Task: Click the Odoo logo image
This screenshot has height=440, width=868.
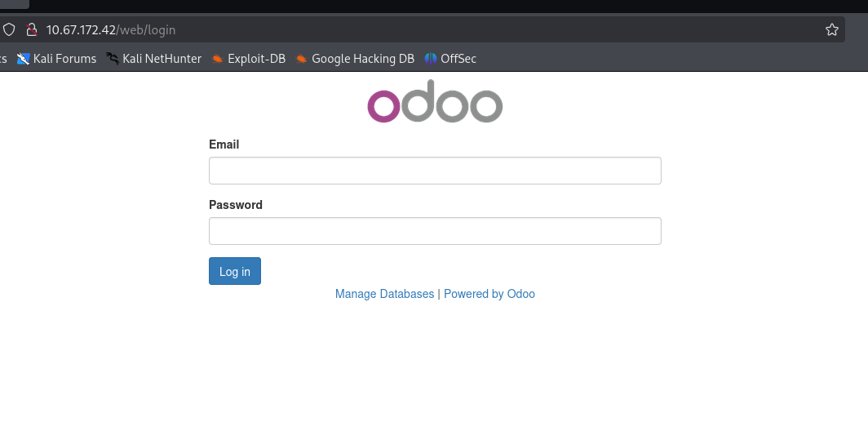Action: [x=435, y=101]
